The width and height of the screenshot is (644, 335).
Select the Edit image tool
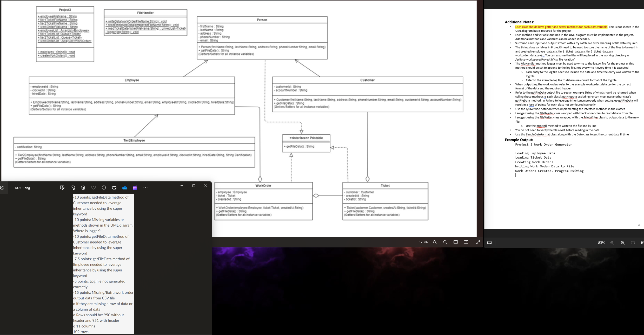(x=62, y=188)
